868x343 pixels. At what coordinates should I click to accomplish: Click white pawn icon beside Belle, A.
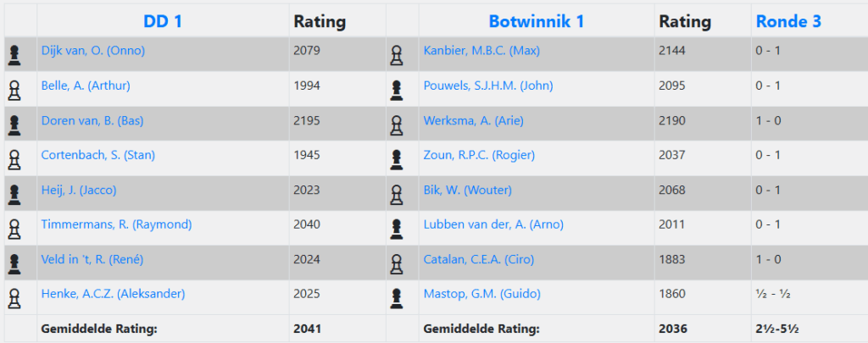14,90
